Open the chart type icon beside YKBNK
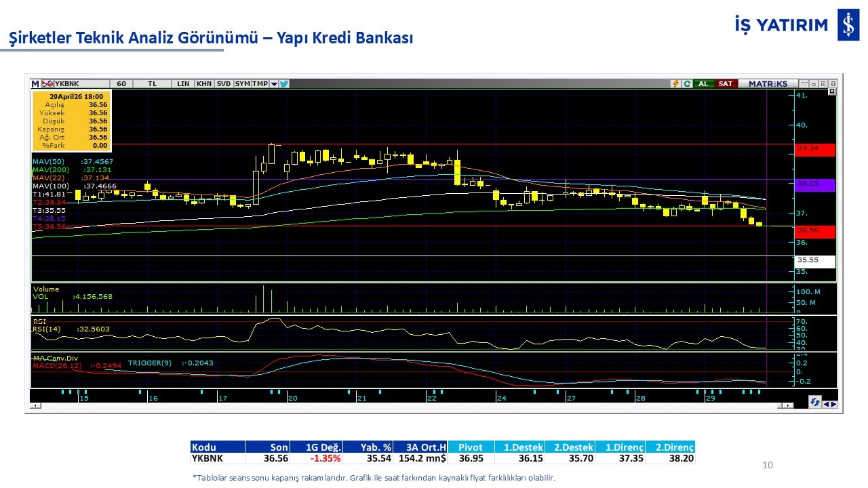Image resolution: width=868 pixels, height=488 pixels. click(47, 84)
